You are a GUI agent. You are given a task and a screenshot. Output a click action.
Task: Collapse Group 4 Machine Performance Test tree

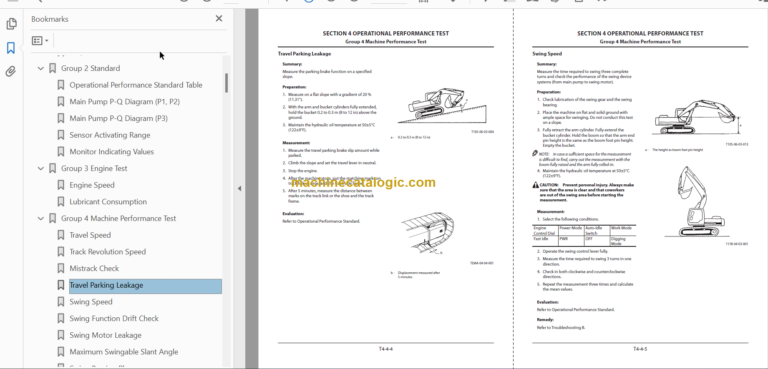[41, 219]
